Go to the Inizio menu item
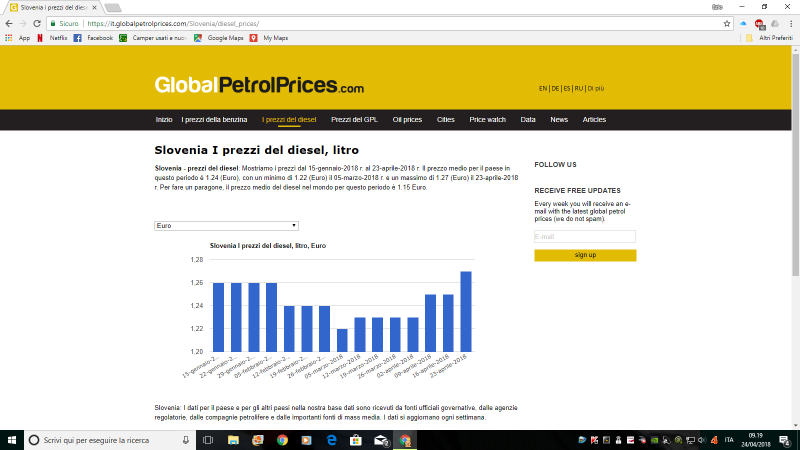This screenshot has height=450, width=800. click(x=164, y=119)
